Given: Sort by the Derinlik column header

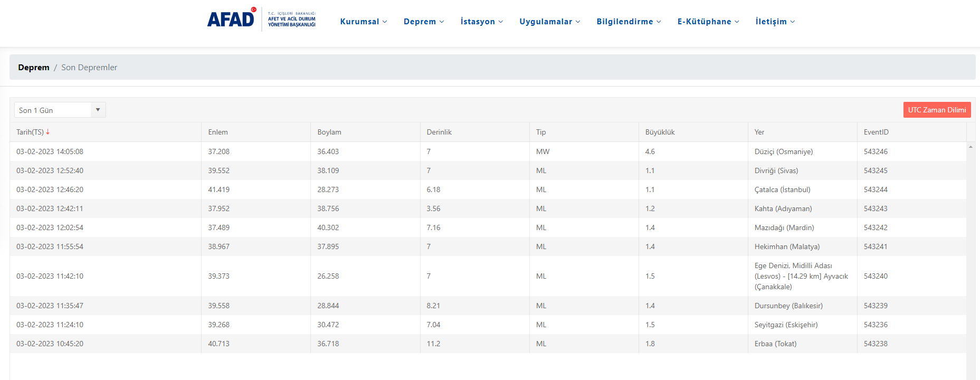Looking at the screenshot, I should coord(439,132).
